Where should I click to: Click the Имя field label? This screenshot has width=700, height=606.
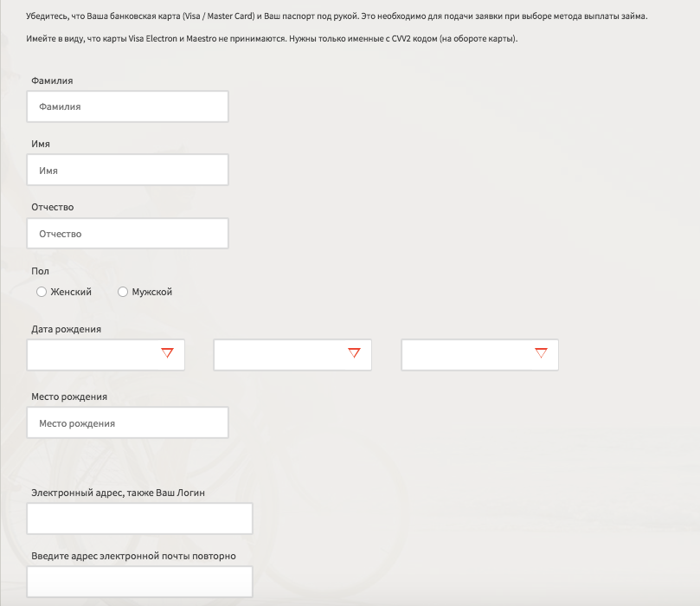point(41,144)
